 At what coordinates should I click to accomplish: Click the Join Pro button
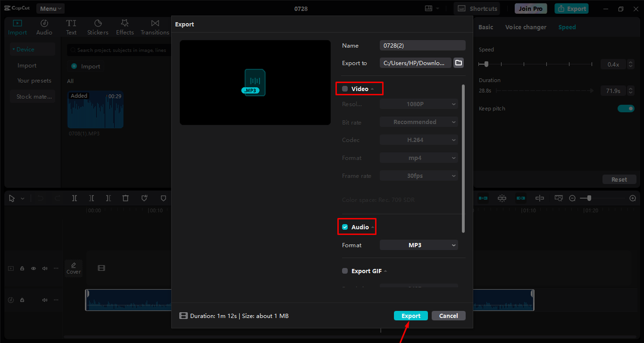click(x=531, y=9)
